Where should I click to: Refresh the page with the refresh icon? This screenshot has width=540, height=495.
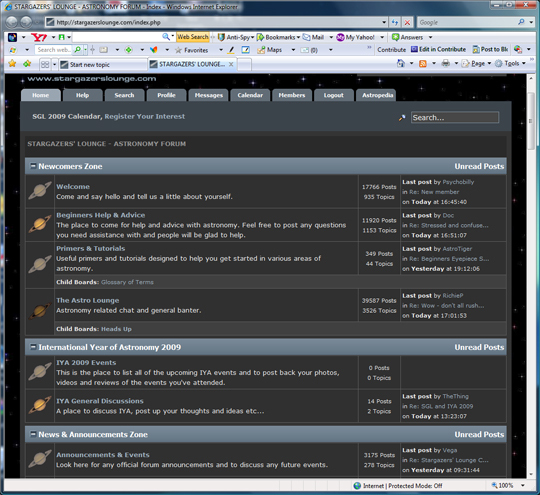click(395, 22)
